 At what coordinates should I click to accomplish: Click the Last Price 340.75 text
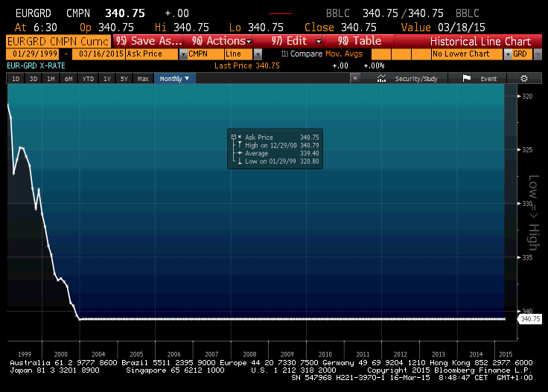246,65
